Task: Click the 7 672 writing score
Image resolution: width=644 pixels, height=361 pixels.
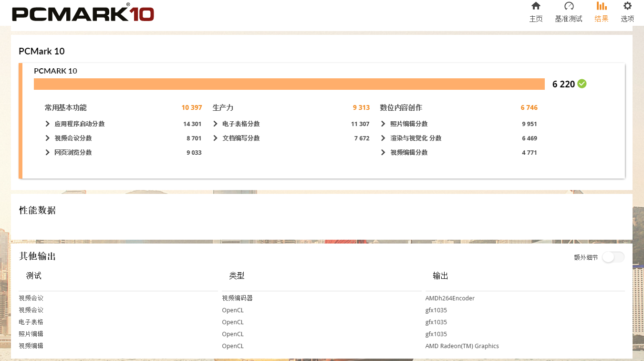Action: [362, 138]
